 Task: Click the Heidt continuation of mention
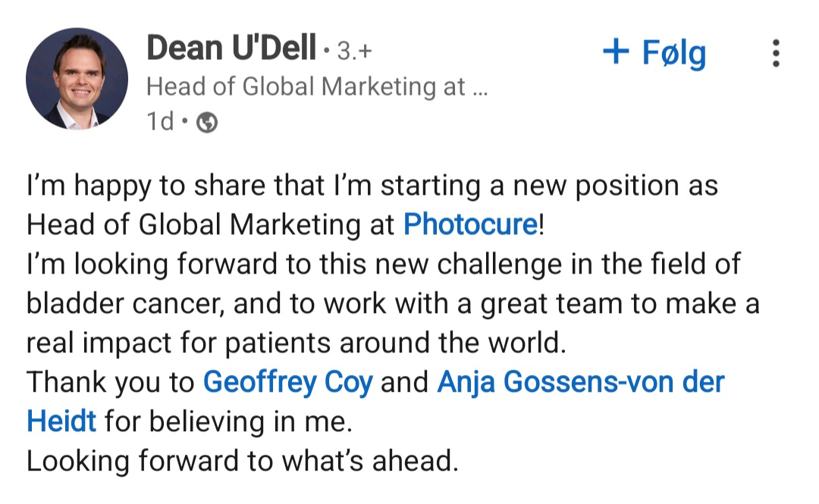61,421
